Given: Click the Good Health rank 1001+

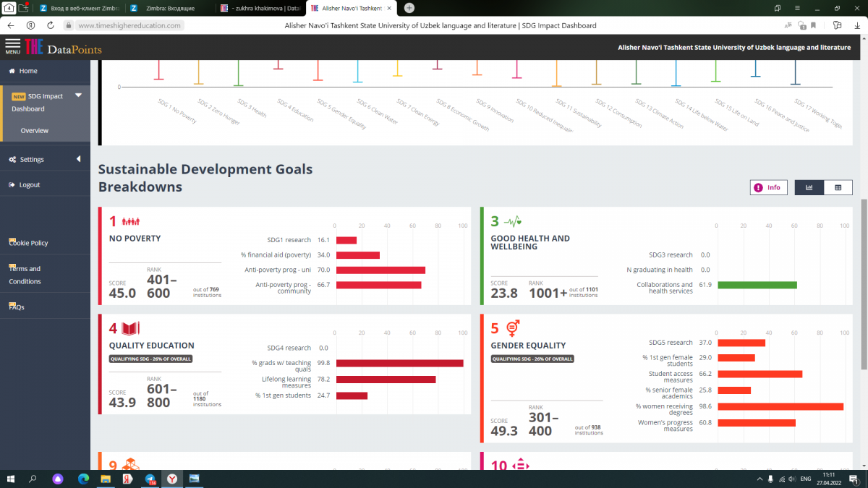Looking at the screenshot, I should 548,294.
